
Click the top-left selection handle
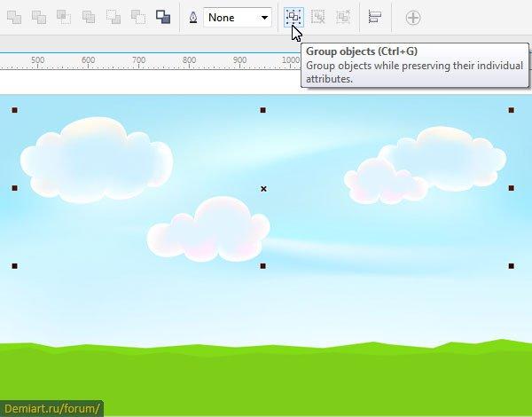pyautogui.click(x=14, y=110)
